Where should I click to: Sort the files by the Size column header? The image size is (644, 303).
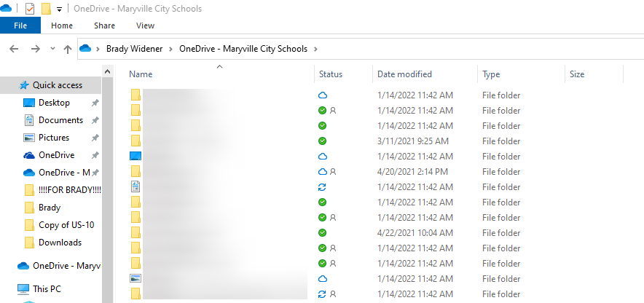click(x=577, y=74)
